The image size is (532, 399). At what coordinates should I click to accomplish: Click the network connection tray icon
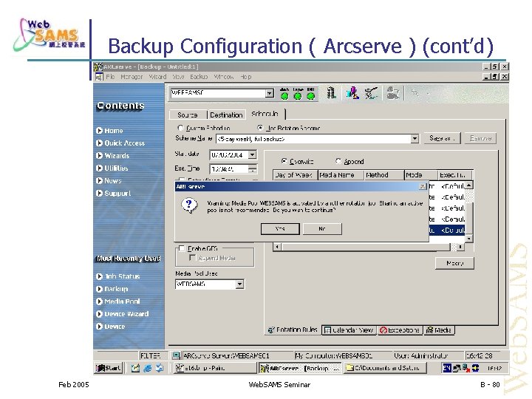[x=457, y=368]
